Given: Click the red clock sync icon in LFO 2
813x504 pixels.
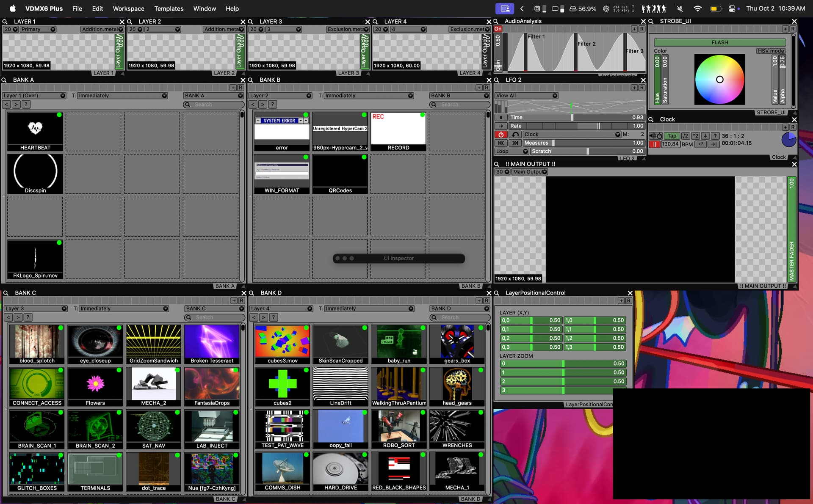Looking at the screenshot, I should click(501, 135).
